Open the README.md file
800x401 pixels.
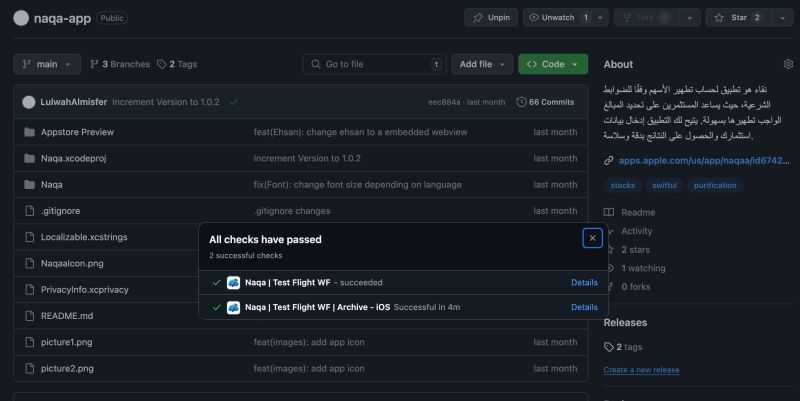point(67,316)
